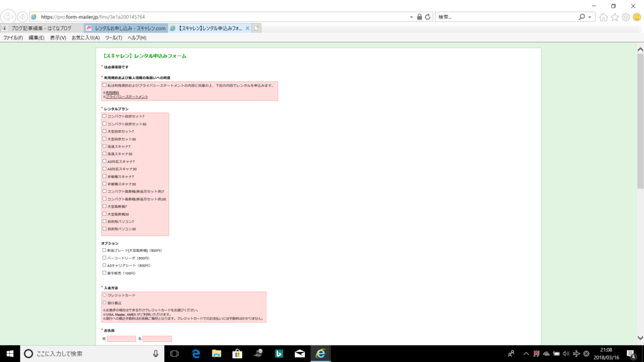This screenshot has width=644, height=362.
Task: Click the Cortana ここに入力して検索 box
Action: click(x=92, y=353)
